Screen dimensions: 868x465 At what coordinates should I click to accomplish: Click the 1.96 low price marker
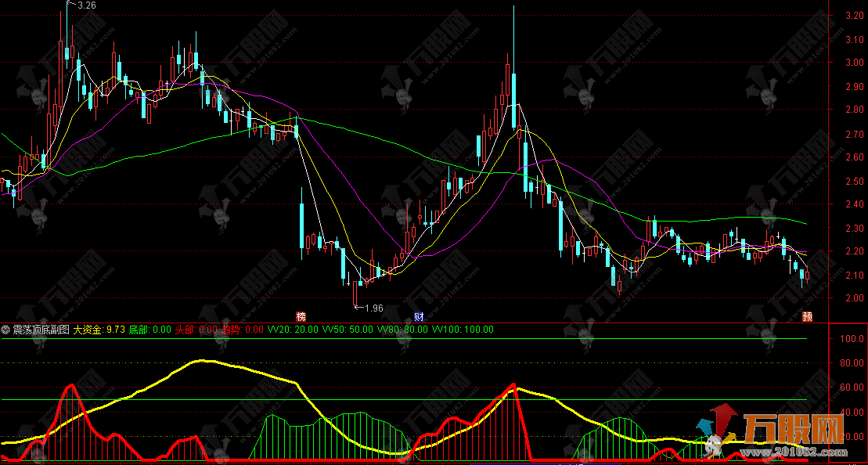[x=374, y=308]
